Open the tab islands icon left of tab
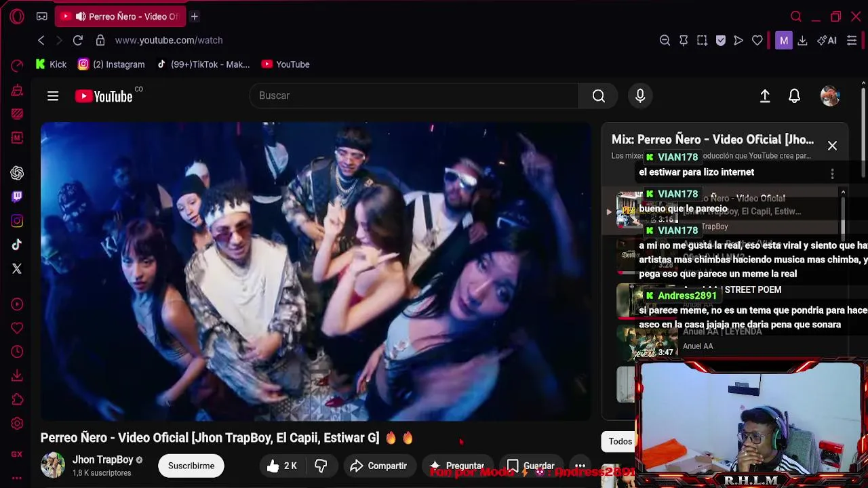The height and width of the screenshot is (488, 868). coord(42,16)
